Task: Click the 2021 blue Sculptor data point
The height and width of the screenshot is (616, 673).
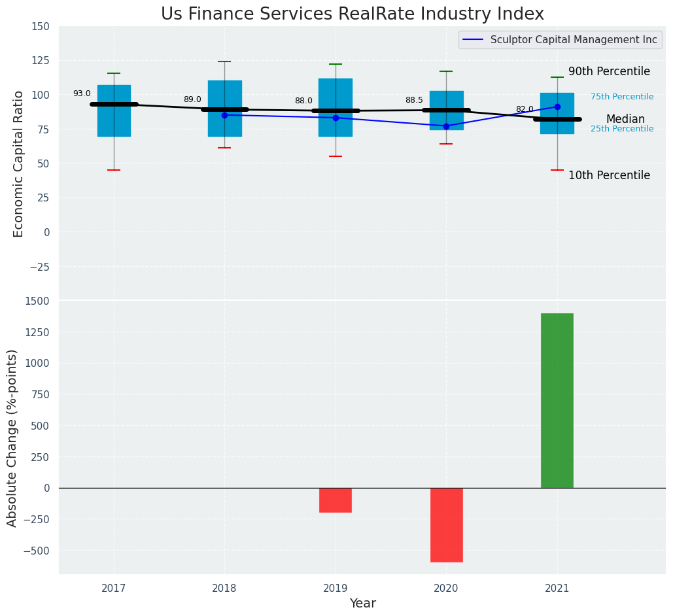Action: (x=557, y=107)
